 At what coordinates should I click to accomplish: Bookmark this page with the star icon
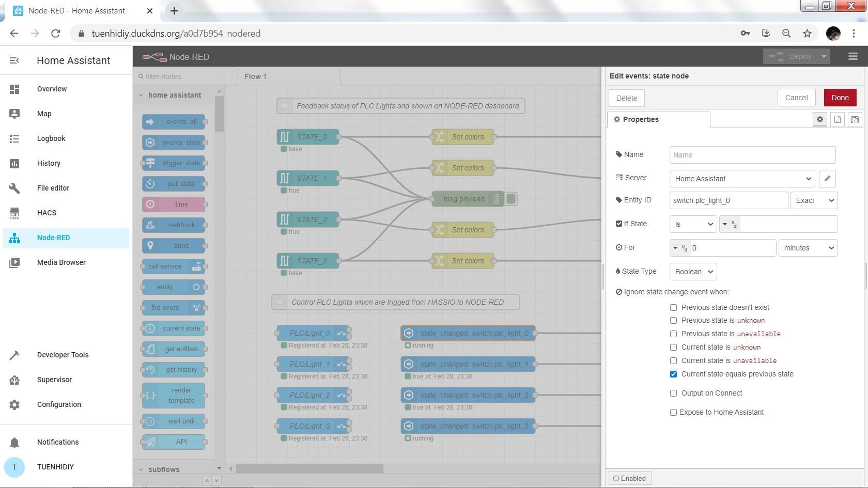click(807, 34)
